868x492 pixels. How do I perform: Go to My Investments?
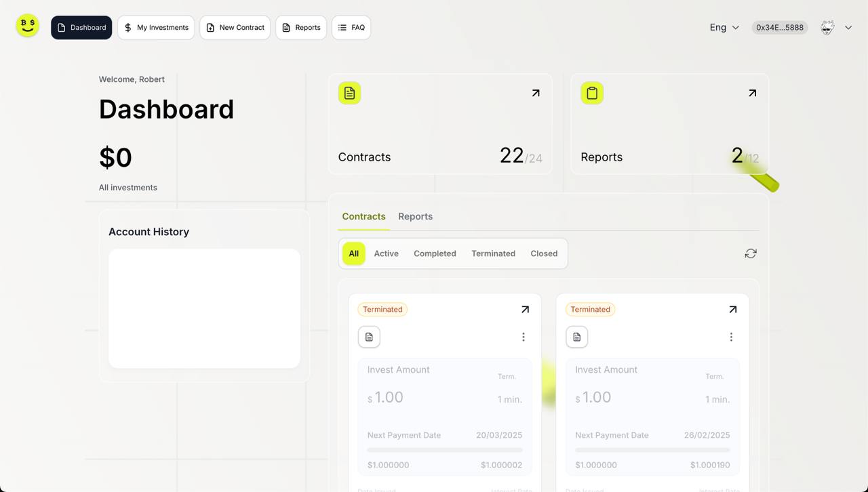(x=156, y=27)
